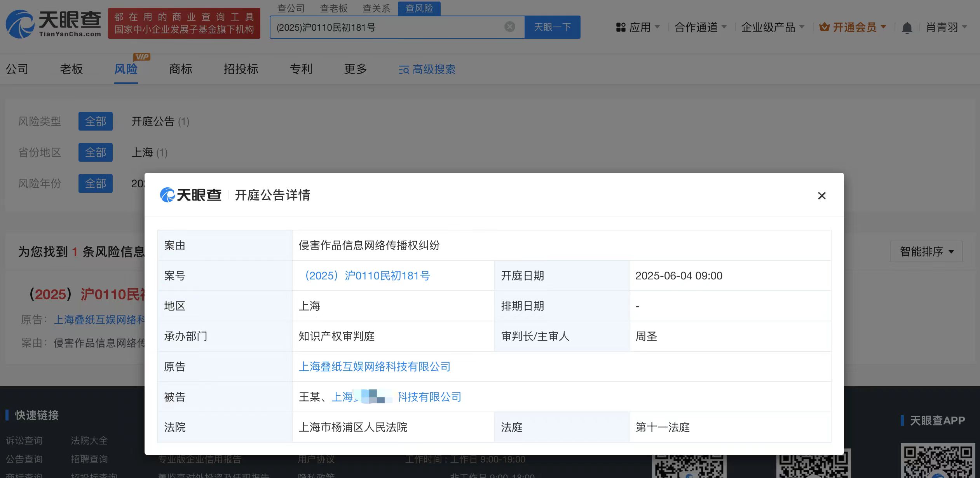Expand the 企业级产品 dropdown
The width and height of the screenshot is (980, 478).
(773, 27)
